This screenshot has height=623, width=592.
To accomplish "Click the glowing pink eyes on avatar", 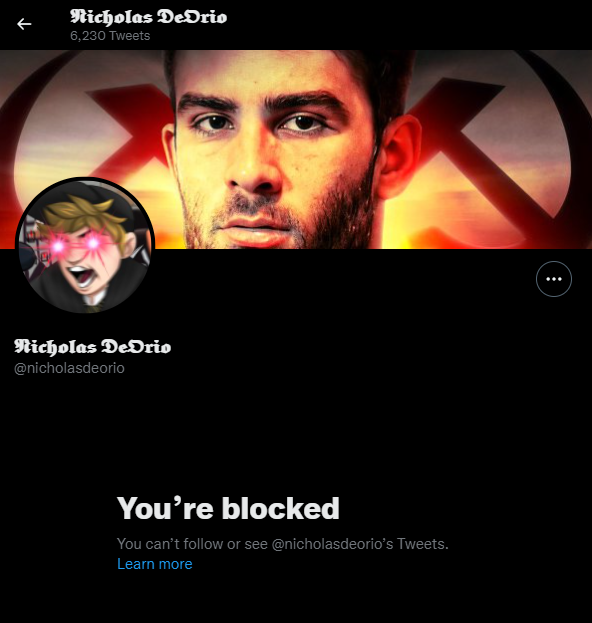I will [x=75, y=245].
